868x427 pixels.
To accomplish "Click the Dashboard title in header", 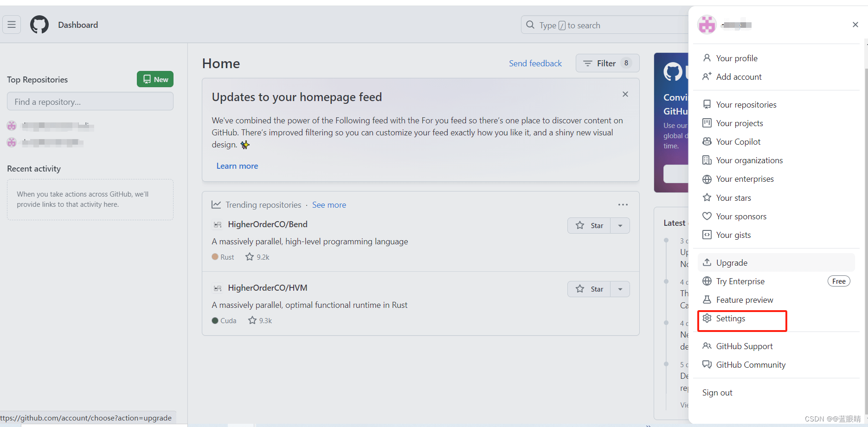I will coord(78,25).
